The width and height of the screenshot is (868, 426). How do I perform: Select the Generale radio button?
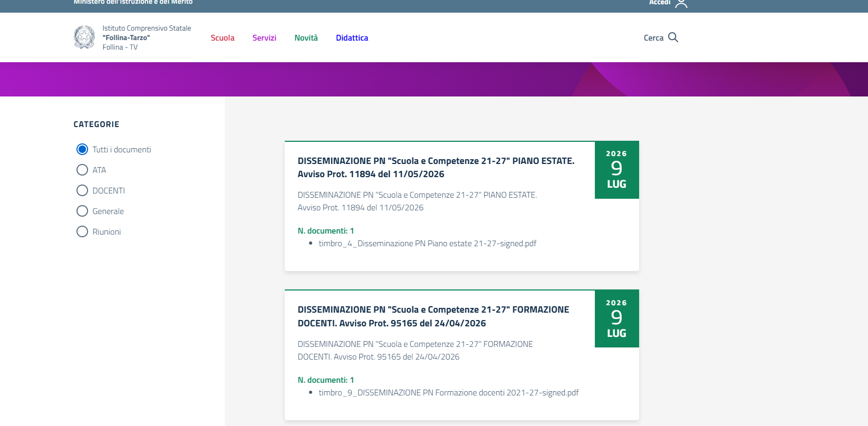click(82, 211)
